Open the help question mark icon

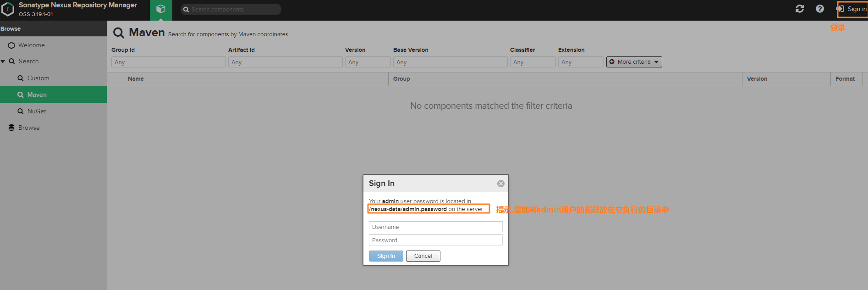pyautogui.click(x=820, y=9)
